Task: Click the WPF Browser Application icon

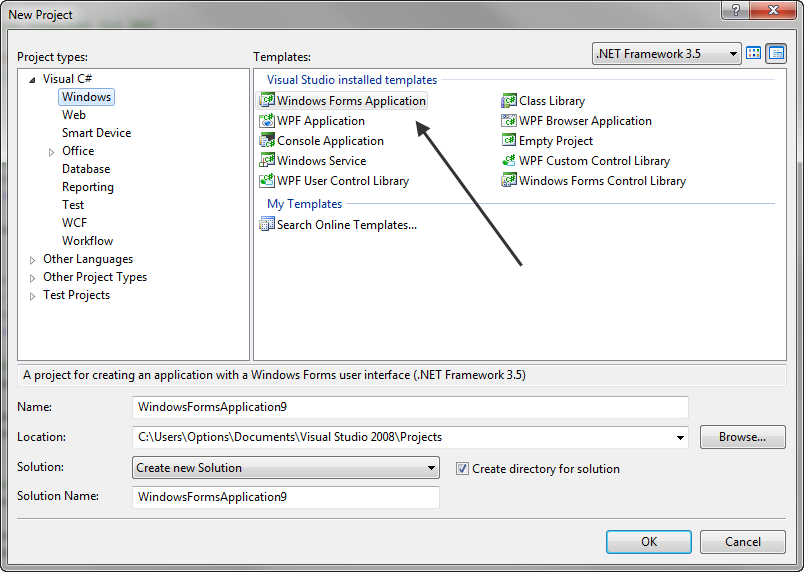Action: (509, 120)
